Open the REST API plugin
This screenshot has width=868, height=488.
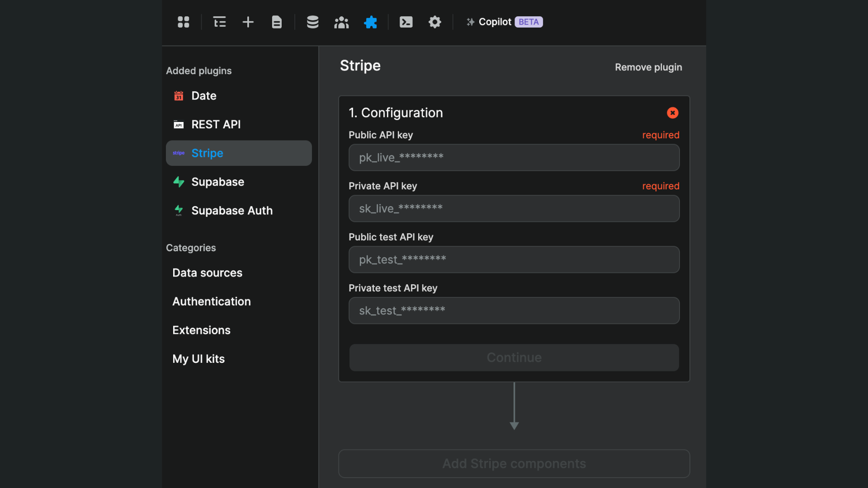tap(216, 124)
